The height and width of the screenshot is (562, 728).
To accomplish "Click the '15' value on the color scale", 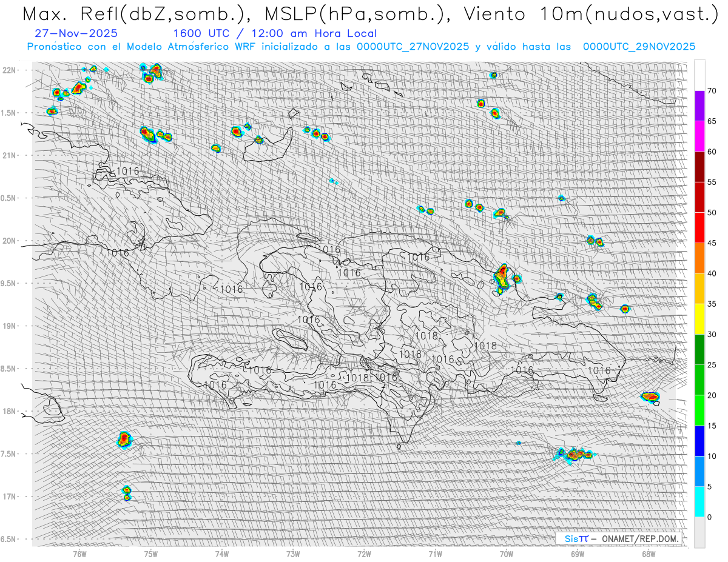I will [x=712, y=426].
